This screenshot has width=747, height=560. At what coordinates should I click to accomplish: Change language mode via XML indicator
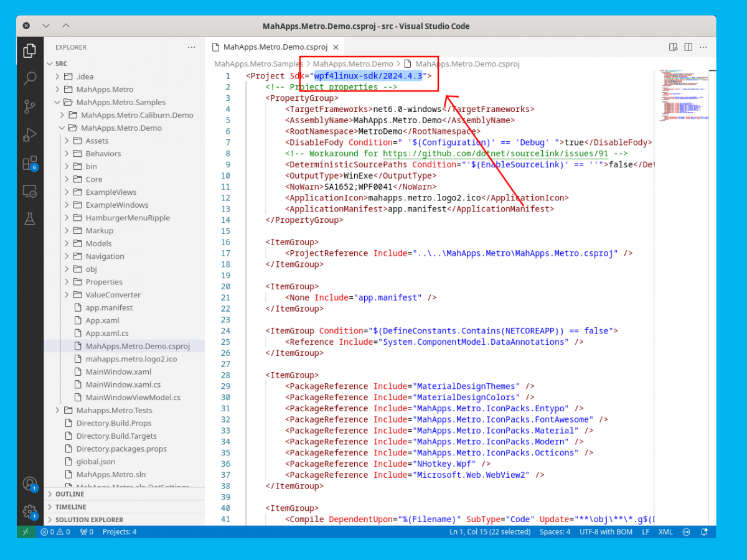click(x=665, y=532)
